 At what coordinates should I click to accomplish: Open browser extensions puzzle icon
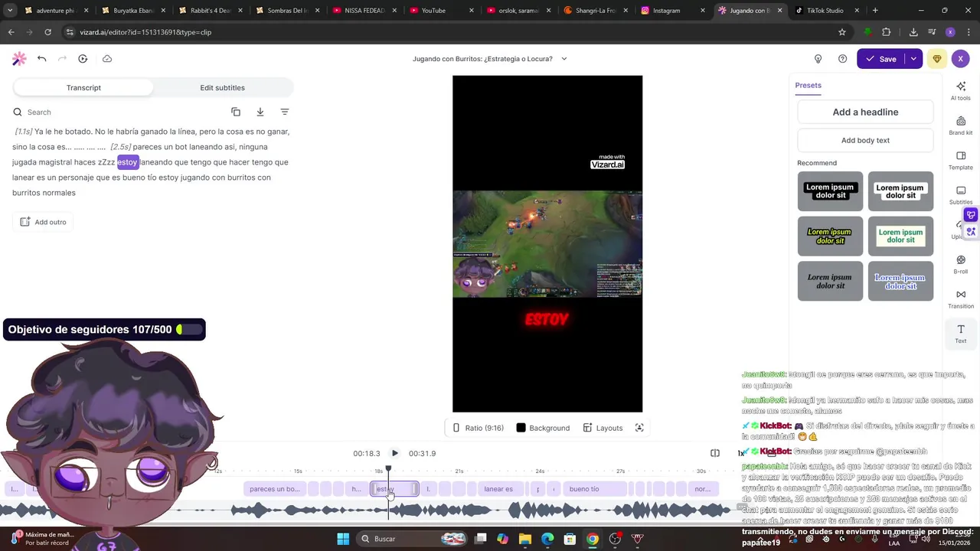tap(887, 32)
